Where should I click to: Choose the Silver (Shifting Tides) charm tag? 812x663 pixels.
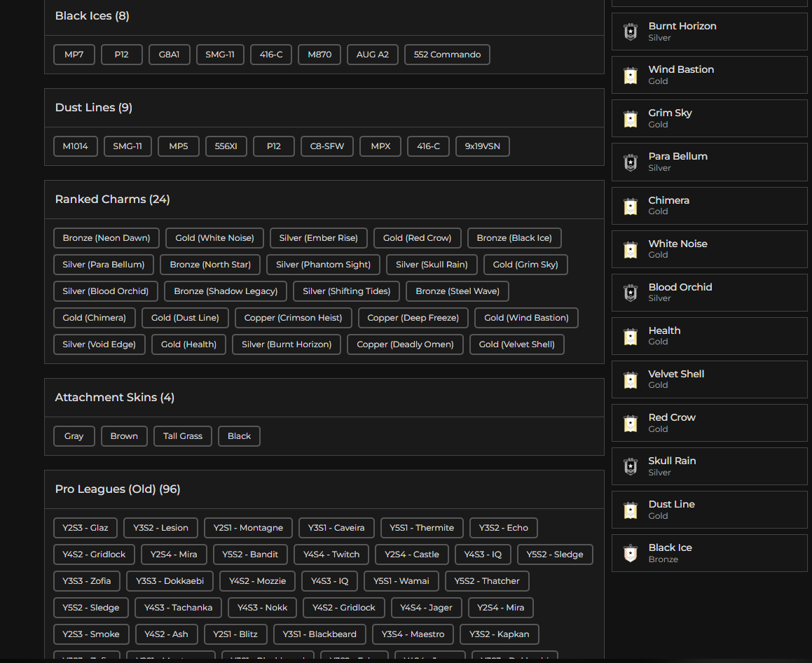click(x=346, y=291)
